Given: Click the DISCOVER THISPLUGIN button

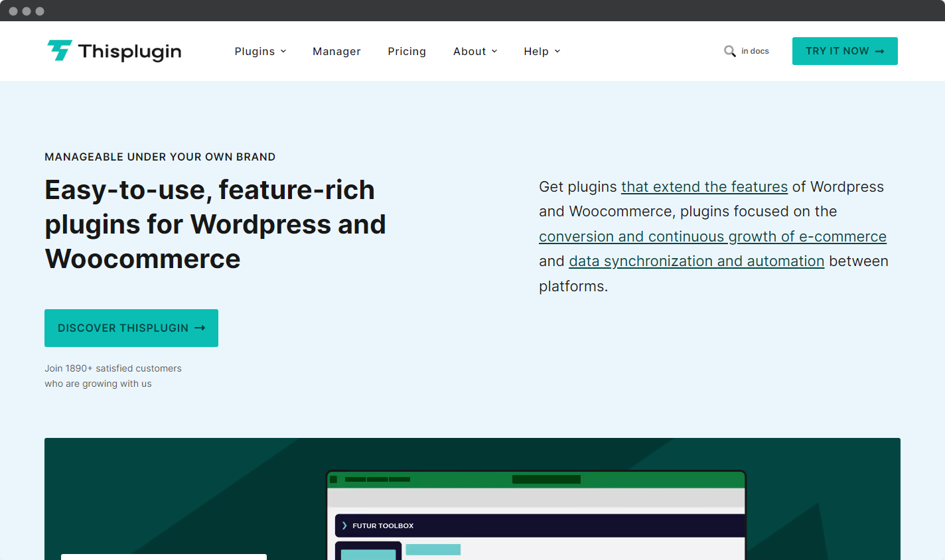Looking at the screenshot, I should coord(131,328).
